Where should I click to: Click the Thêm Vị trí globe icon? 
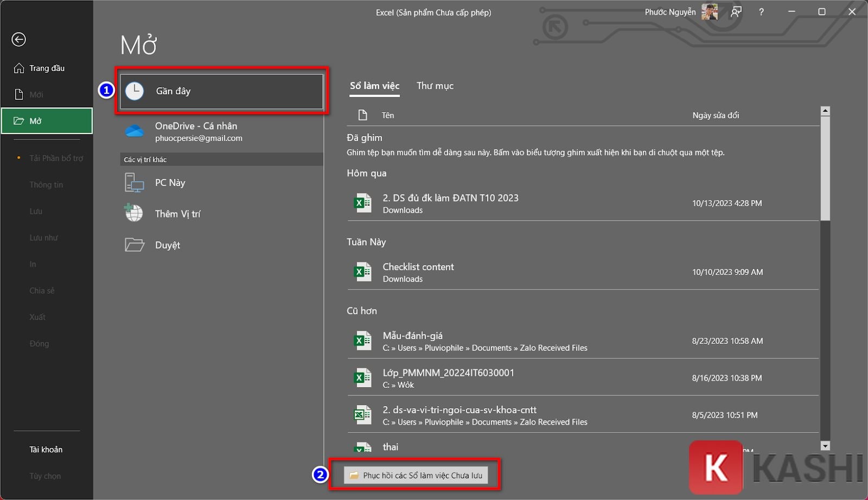coord(133,213)
